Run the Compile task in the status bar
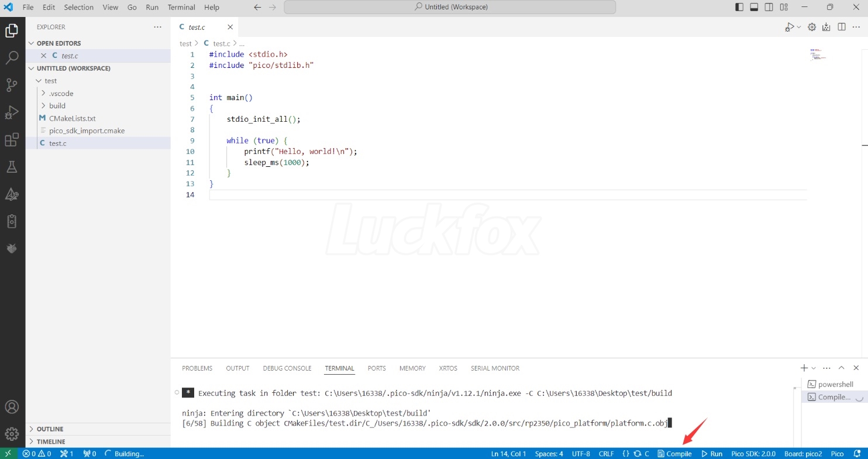 [675, 453]
